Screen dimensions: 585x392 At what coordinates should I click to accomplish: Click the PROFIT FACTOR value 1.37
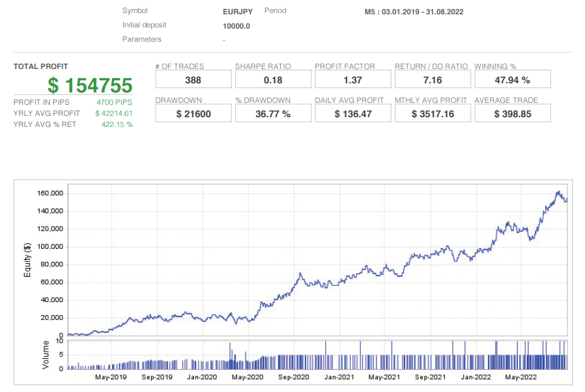[x=352, y=79]
